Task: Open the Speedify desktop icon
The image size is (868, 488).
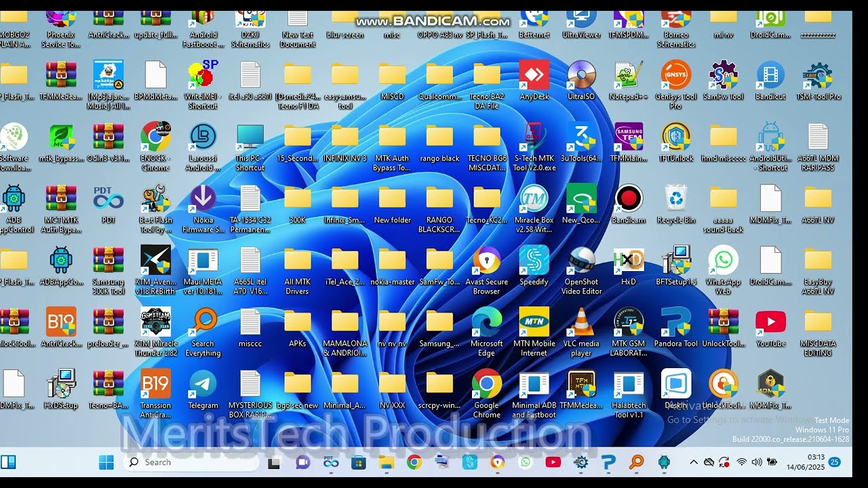Action: [x=534, y=266]
